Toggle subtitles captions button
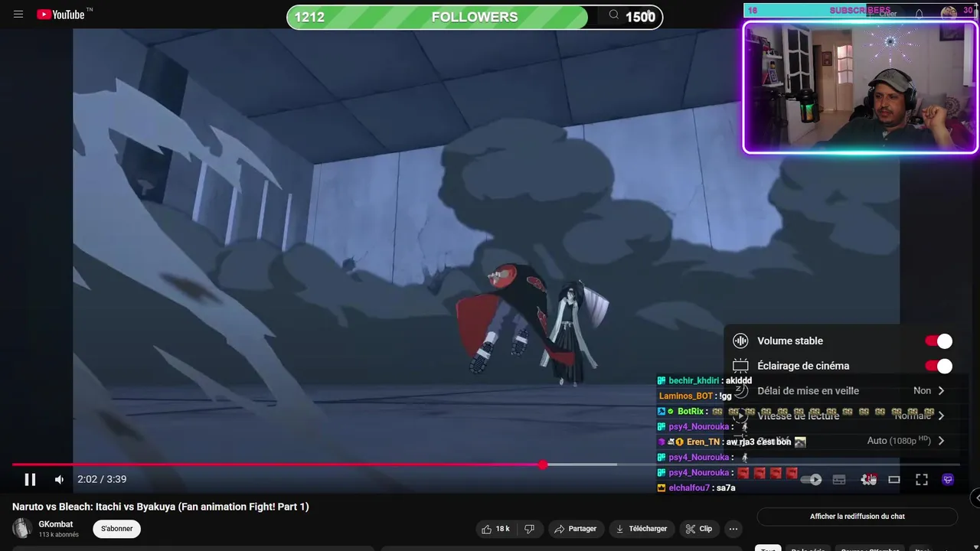 tap(839, 480)
